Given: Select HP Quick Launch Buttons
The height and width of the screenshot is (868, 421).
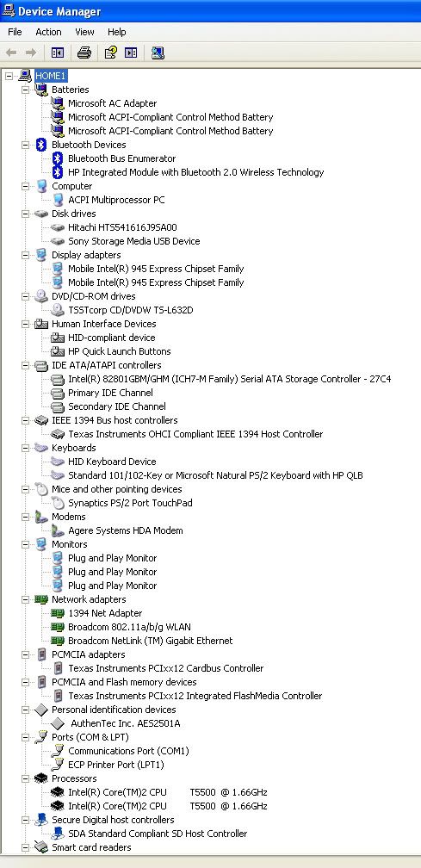Looking at the screenshot, I should point(120,351).
